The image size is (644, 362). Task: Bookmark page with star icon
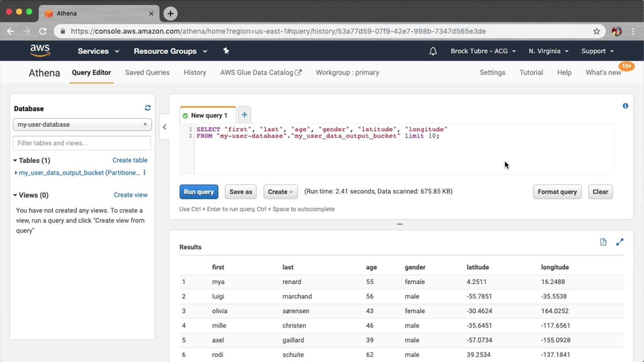click(x=596, y=31)
